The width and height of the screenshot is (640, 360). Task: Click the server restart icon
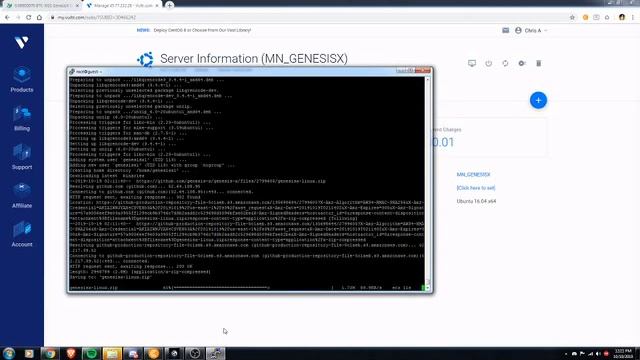tap(505, 63)
